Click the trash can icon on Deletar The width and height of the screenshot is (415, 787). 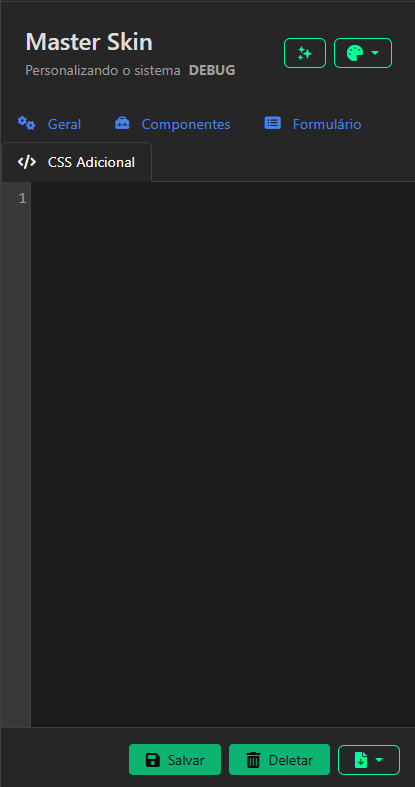click(253, 760)
